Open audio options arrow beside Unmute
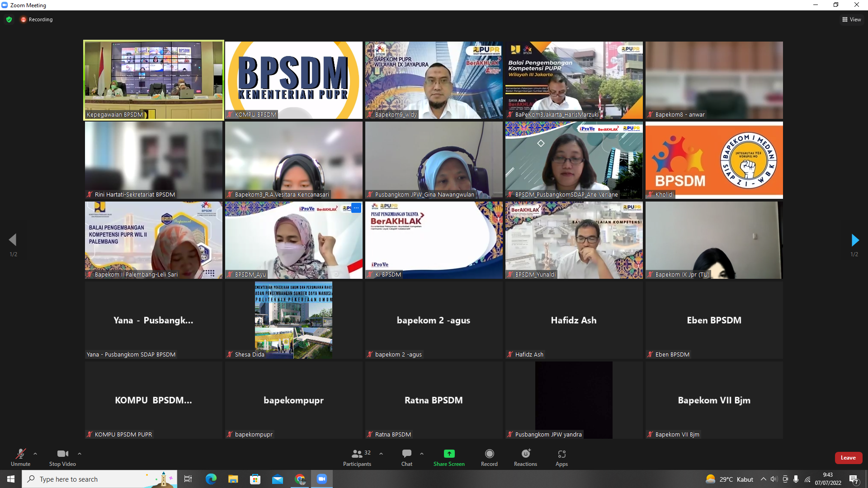The width and height of the screenshot is (868, 488). click(x=35, y=454)
